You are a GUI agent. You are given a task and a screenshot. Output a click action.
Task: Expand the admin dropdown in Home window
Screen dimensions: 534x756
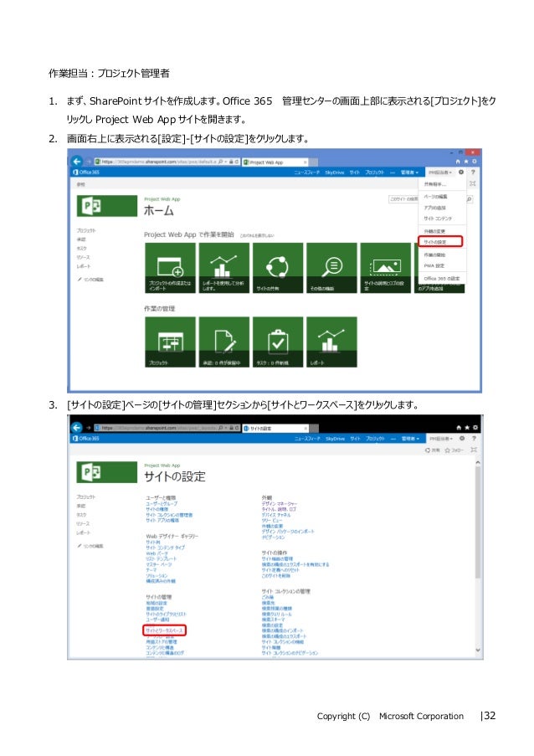(410, 172)
